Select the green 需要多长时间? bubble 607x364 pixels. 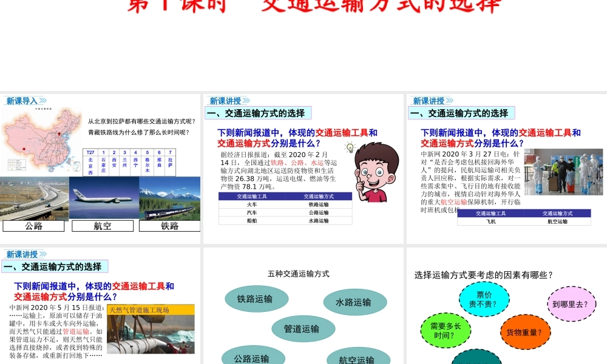[446, 331]
